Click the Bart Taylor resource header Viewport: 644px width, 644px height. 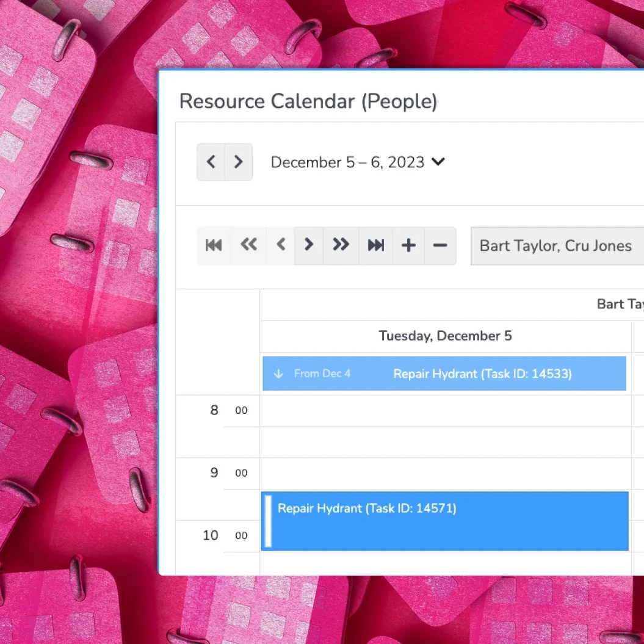click(619, 305)
